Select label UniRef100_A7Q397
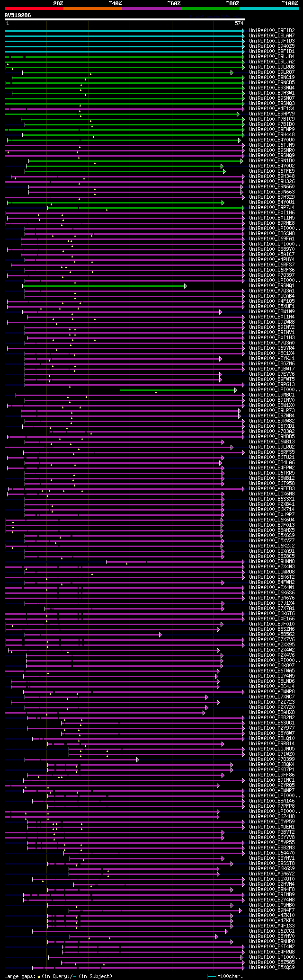The height and width of the screenshot is (980, 303). tap(272, 275)
